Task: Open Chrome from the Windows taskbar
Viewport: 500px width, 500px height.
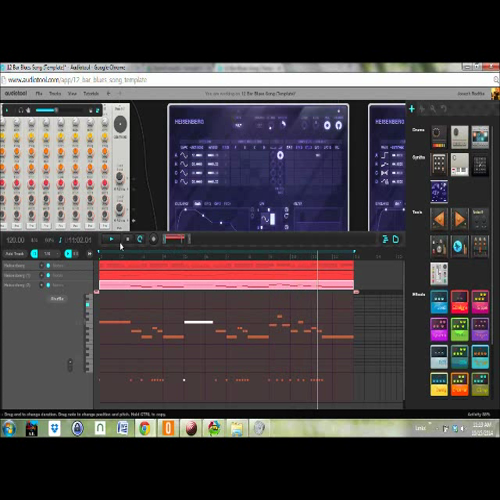Action: click(x=145, y=428)
